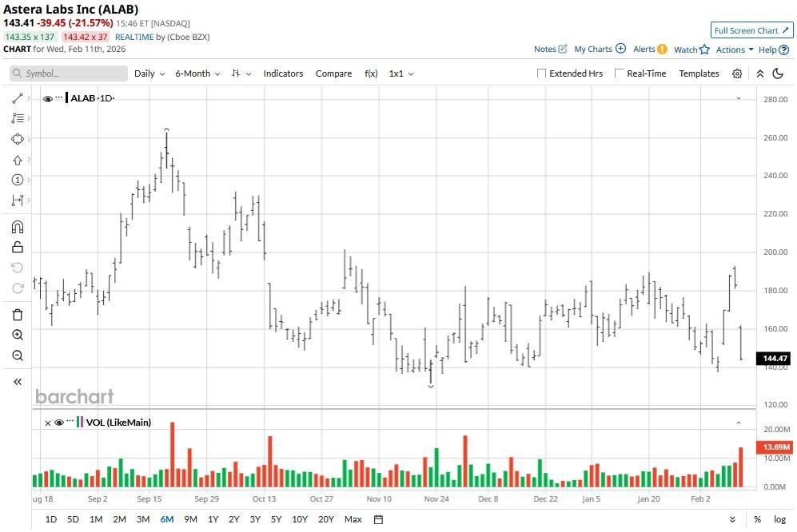797x532 pixels.
Task: Click the collapse header up-chevrons icon
Action: [760, 73]
